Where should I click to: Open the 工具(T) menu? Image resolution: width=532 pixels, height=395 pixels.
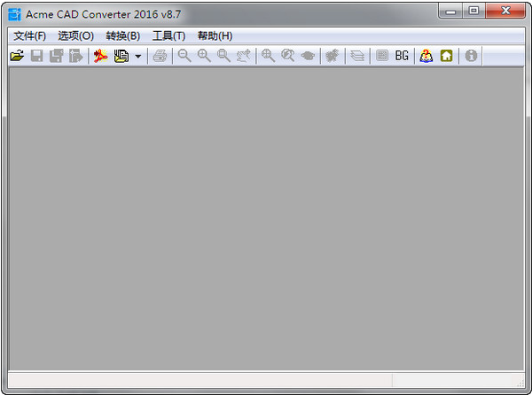[168, 36]
